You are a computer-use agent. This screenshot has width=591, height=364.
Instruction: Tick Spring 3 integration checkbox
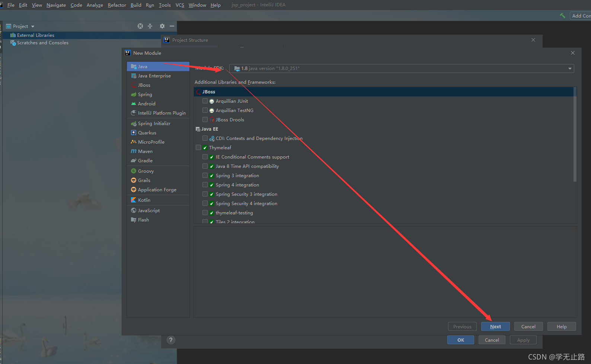205,175
